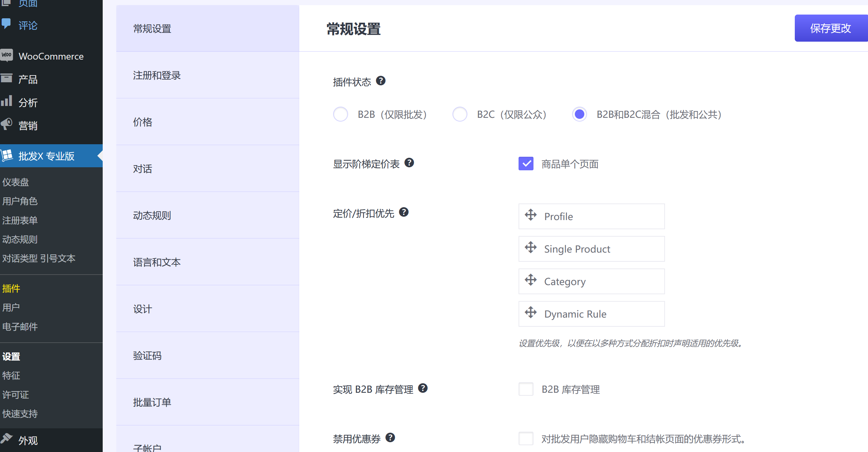868x452 pixels.
Task: Enable the B2B 库存管理 checkbox
Action: [526, 389]
